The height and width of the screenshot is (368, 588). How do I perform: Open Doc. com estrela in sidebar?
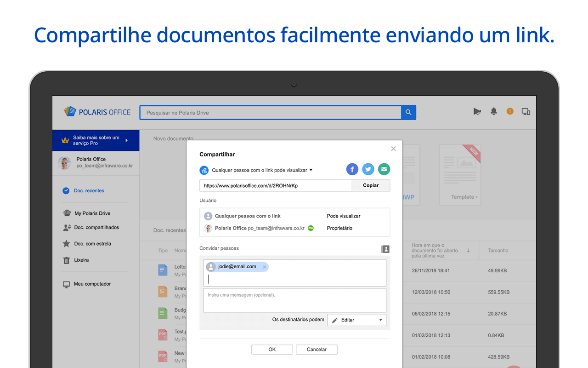coord(87,244)
